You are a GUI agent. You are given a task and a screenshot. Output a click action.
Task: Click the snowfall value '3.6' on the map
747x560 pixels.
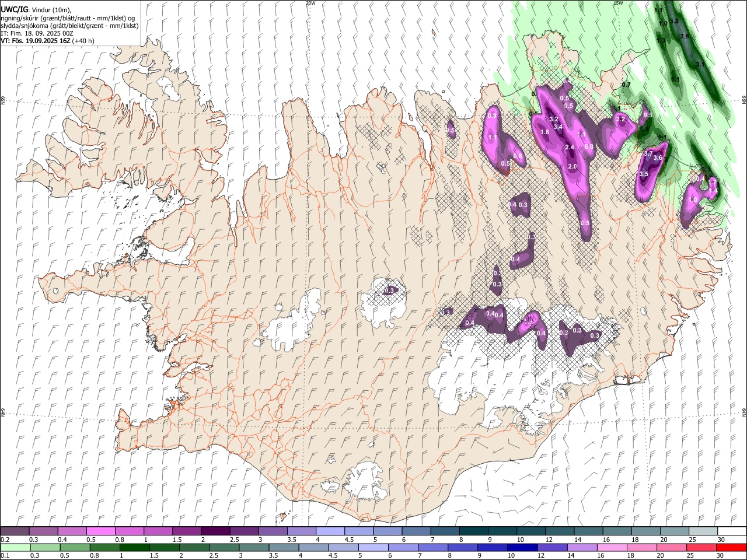coord(658,158)
